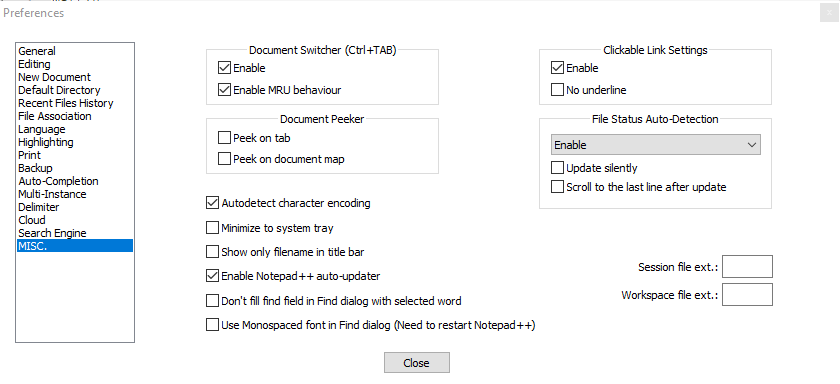Uncheck Enable MRU behaviour
This screenshot has height=384, width=840.
point(224,90)
